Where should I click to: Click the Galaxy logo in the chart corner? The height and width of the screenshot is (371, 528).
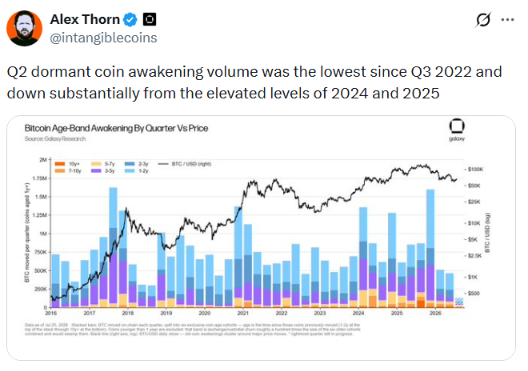tap(457, 130)
